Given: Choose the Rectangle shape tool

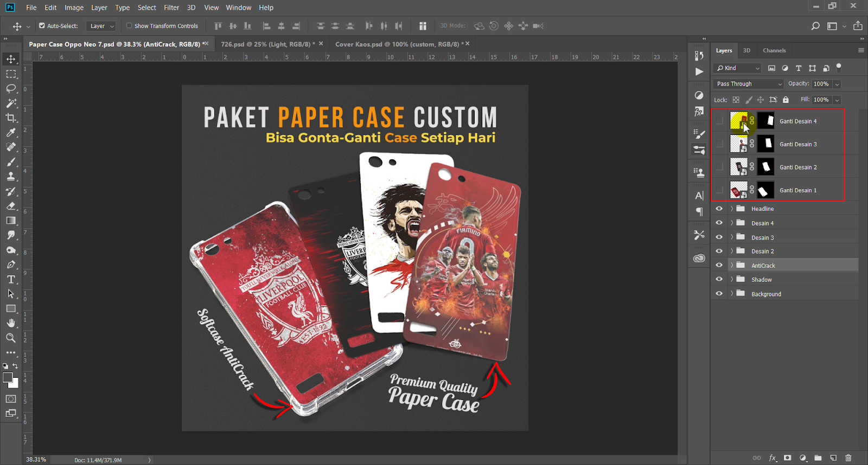Looking at the screenshot, I should tap(11, 308).
